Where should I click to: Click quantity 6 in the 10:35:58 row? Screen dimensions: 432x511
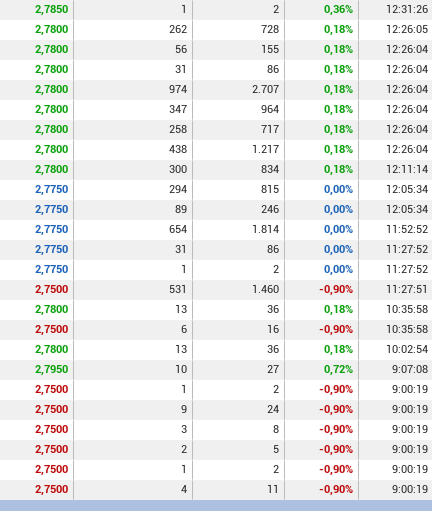(184, 329)
